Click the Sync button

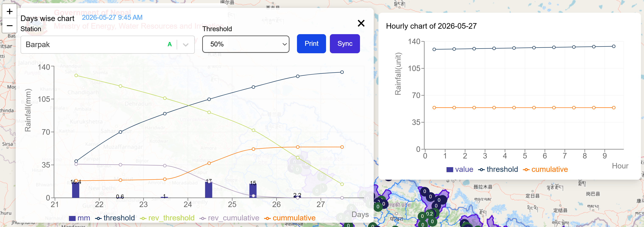[345, 44]
